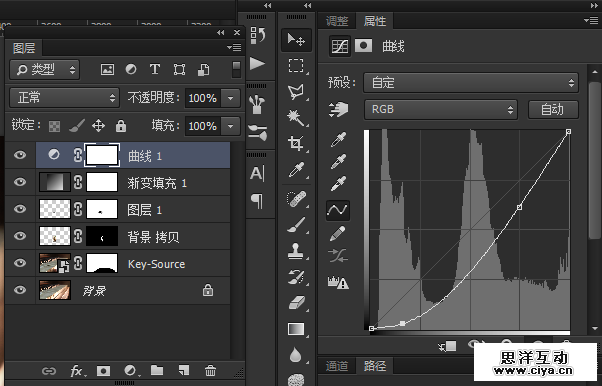
Task: Toggle lock image pixels brush icon
Action: 76,126
